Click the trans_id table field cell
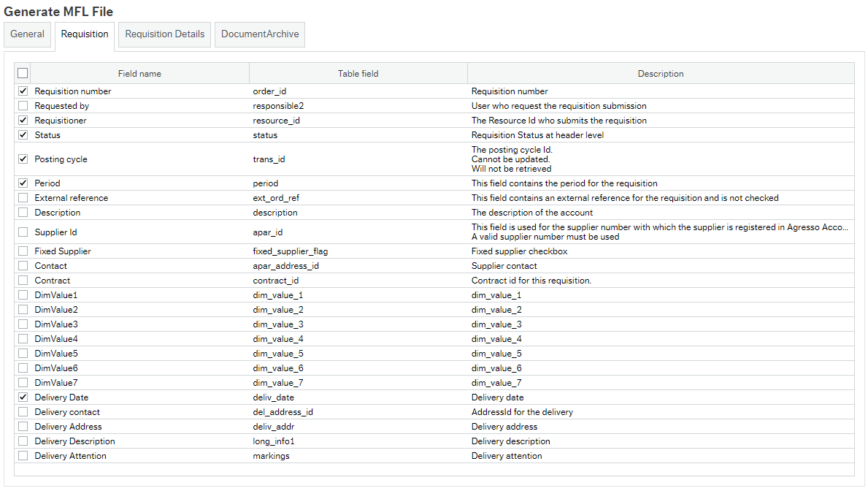The image size is (868, 491). [x=358, y=159]
